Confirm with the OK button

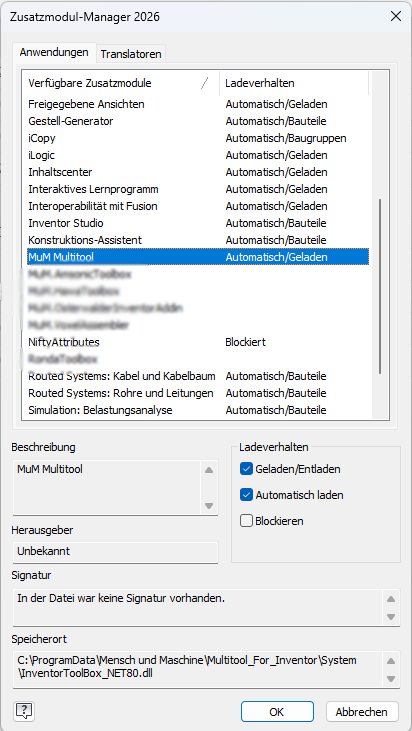[x=277, y=712]
